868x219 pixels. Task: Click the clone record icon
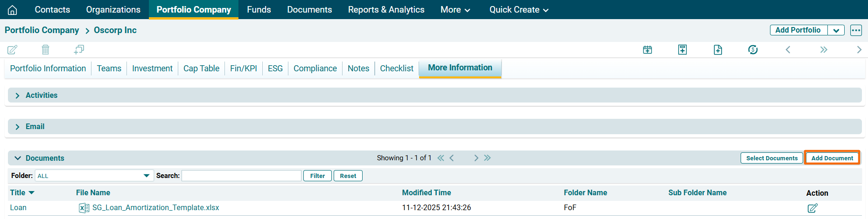[79, 49]
